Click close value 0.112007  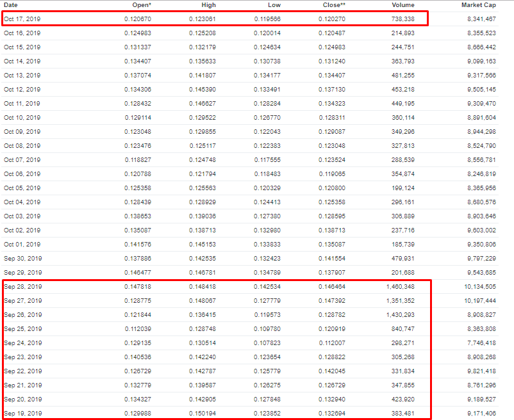tap(332, 343)
